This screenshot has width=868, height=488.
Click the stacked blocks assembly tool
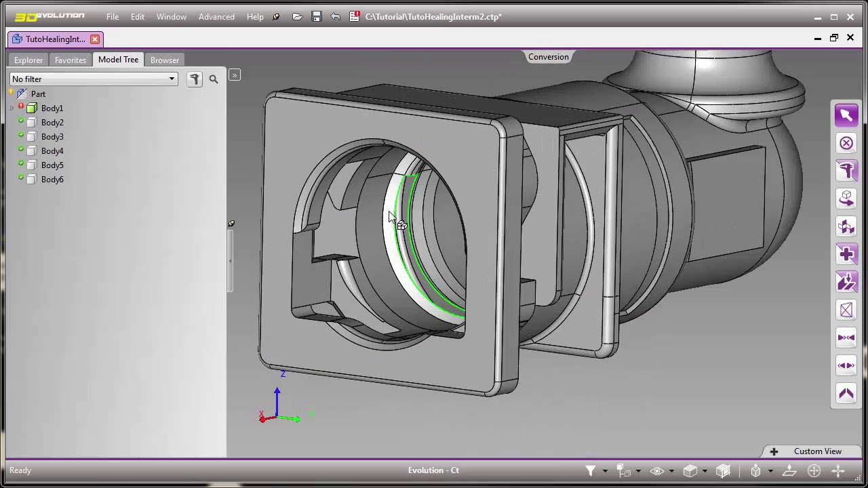pos(846,226)
